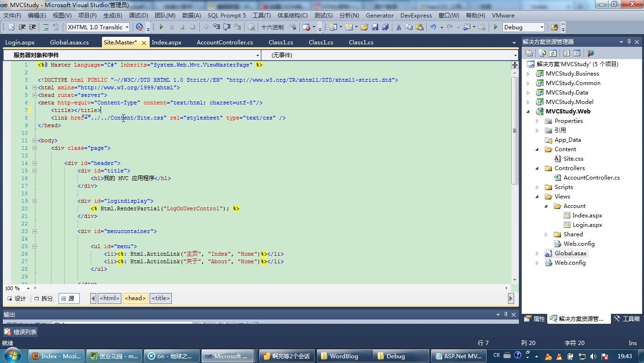Click the <head> breadcrumb button
The width and height of the screenshot is (644, 363).
tap(135, 298)
